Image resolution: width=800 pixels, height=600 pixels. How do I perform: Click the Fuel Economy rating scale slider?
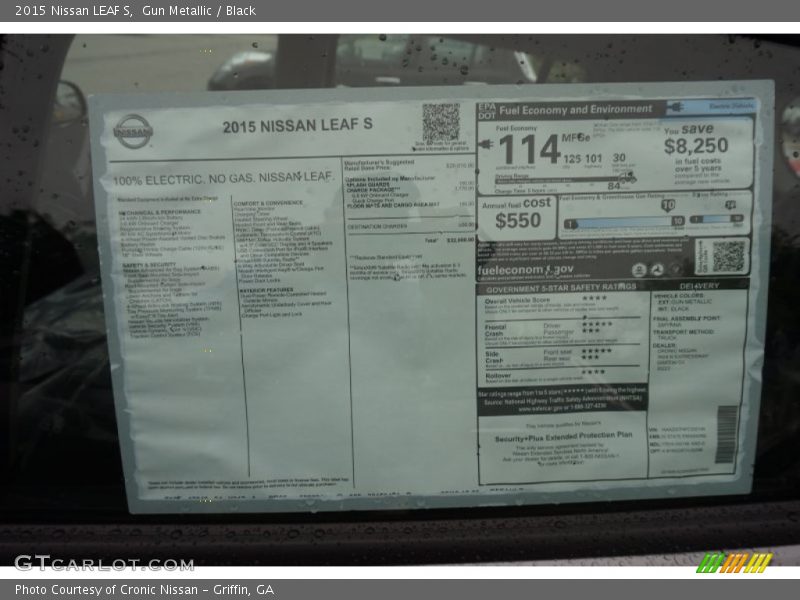pyautogui.click(x=623, y=223)
